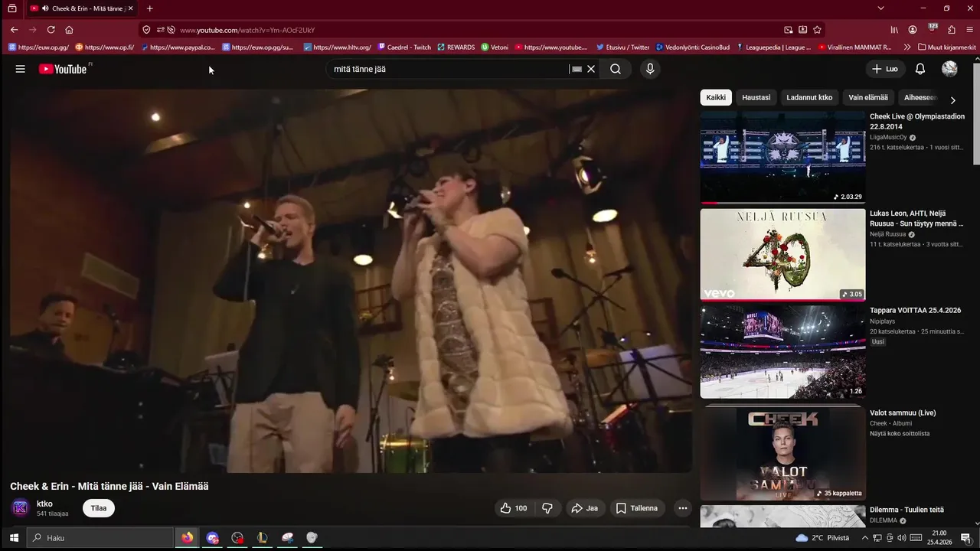The image size is (980, 551).
Task: Open the weather widget 2°C Pilvistä
Action: (x=822, y=538)
